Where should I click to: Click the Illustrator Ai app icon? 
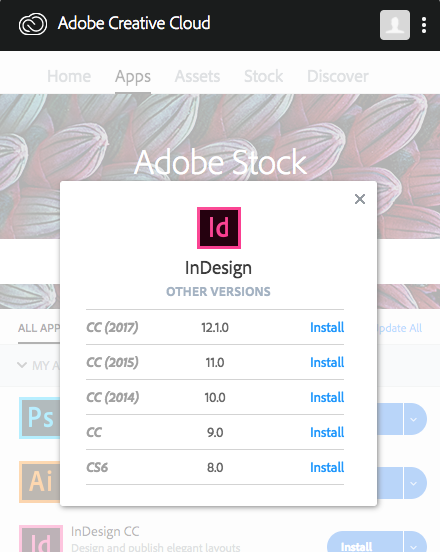[39, 482]
